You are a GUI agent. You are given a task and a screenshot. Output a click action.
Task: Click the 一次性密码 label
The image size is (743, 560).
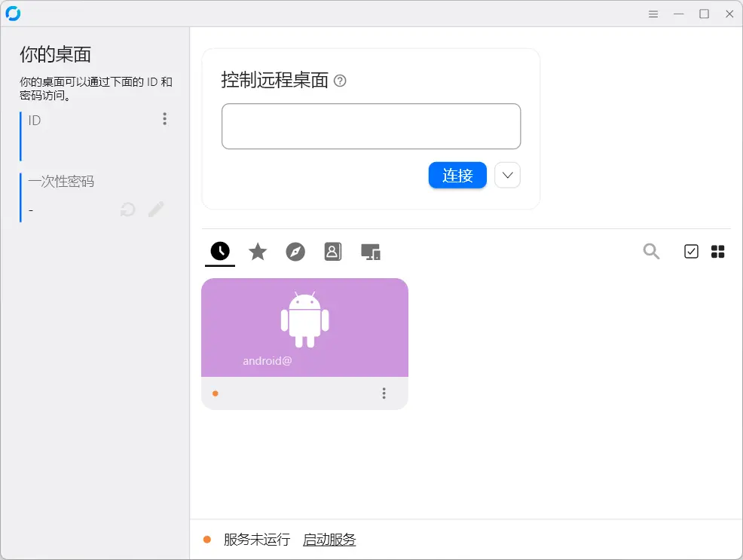[61, 182]
